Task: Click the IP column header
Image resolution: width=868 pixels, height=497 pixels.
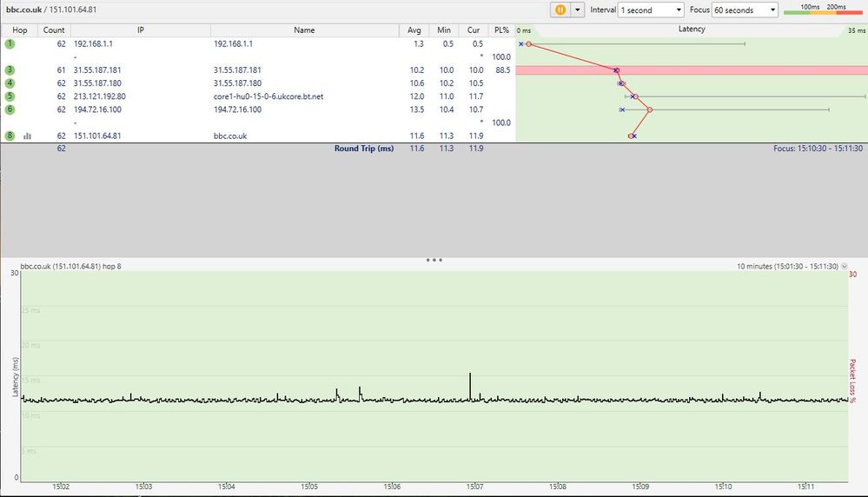Action: (x=140, y=30)
